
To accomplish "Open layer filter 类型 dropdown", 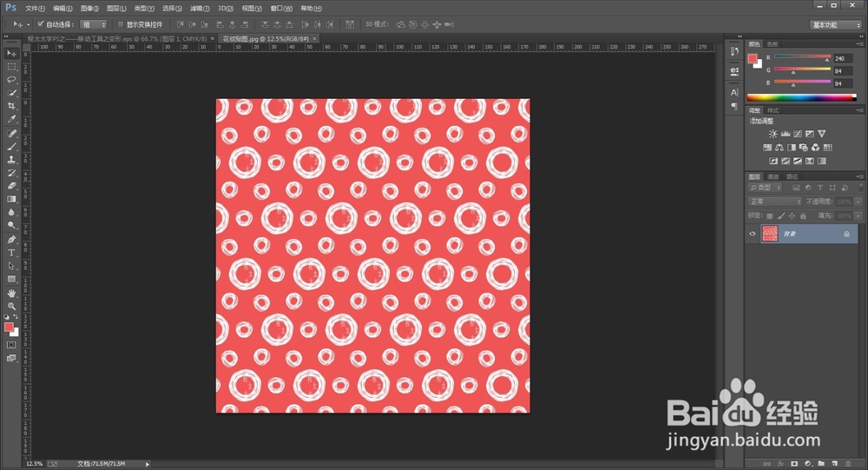I will (766, 188).
